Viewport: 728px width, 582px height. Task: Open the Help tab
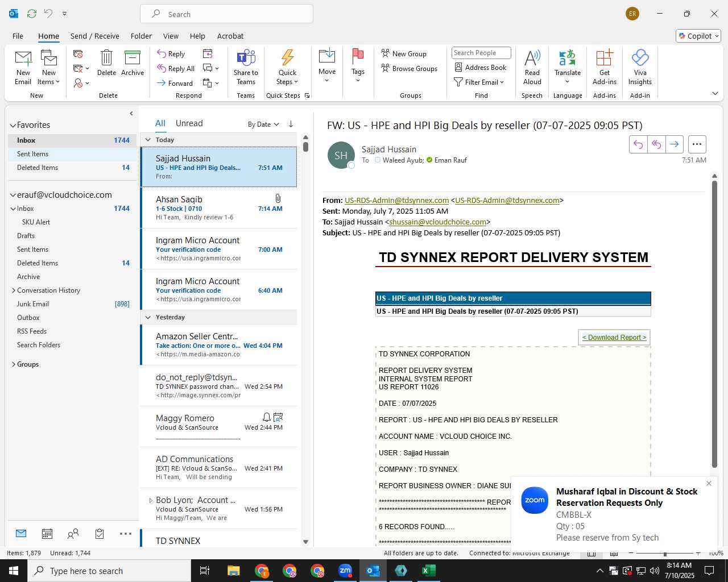pos(197,36)
